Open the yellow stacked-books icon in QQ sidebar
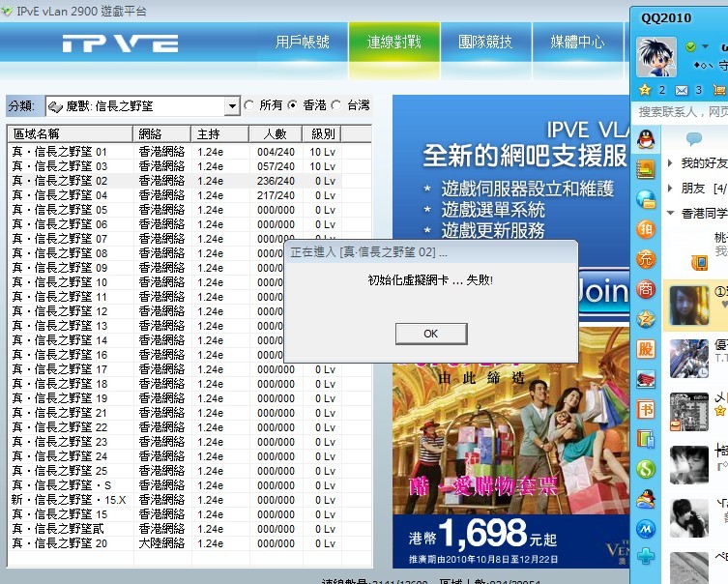Image resolution: width=728 pixels, height=584 pixels. pos(646,169)
